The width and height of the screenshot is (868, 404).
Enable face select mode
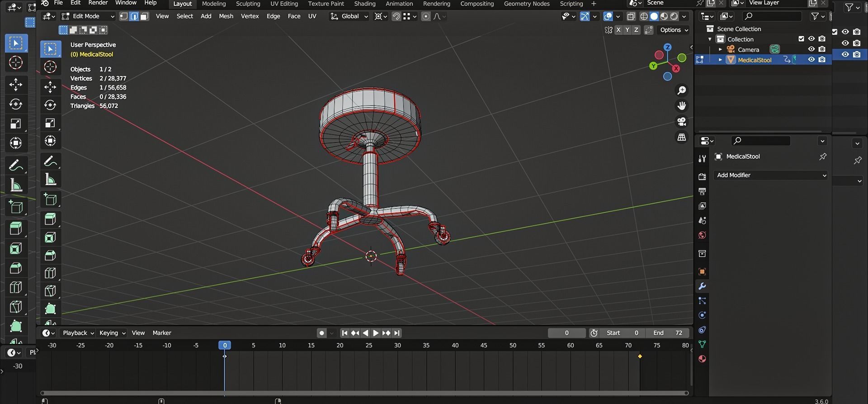[x=145, y=16]
